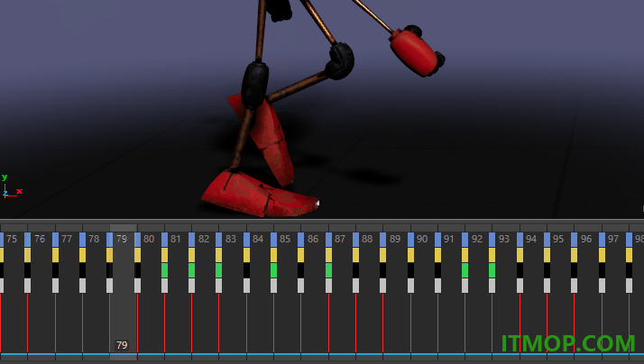Click green key marker beside frame 92
This screenshot has height=364, width=644.
point(465,270)
